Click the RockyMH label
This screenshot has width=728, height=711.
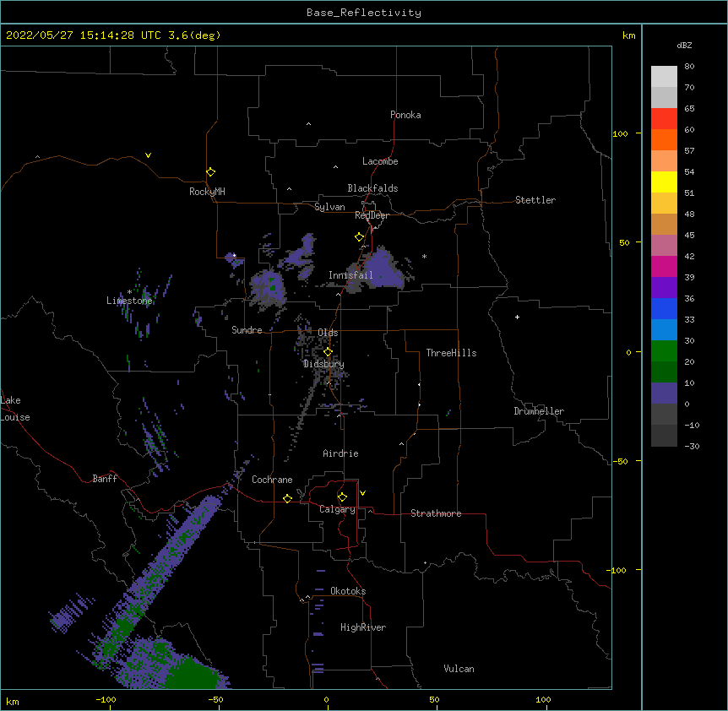point(207,192)
